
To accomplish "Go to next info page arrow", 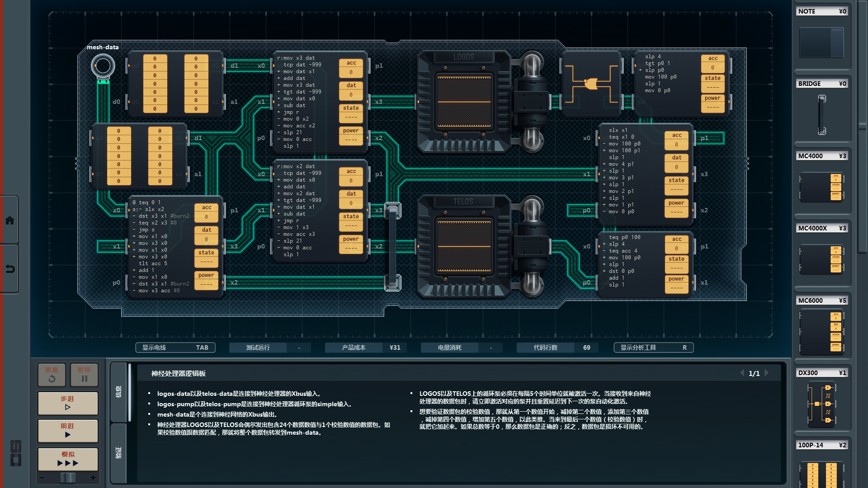I will [767, 373].
